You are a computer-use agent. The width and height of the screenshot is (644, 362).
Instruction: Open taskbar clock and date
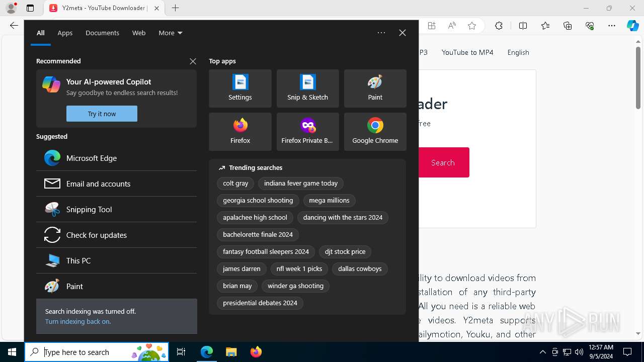tap(601, 352)
